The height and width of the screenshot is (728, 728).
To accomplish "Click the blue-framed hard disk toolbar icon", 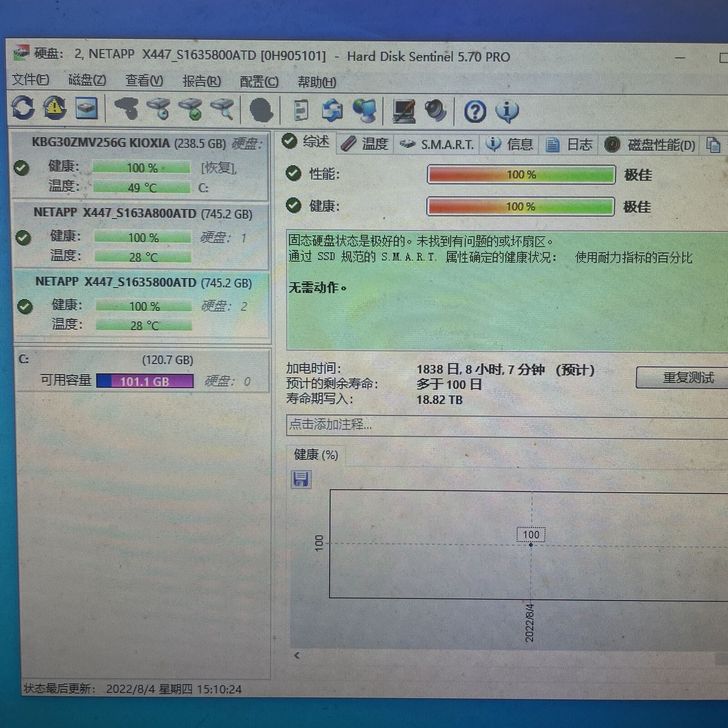I will [86, 109].
